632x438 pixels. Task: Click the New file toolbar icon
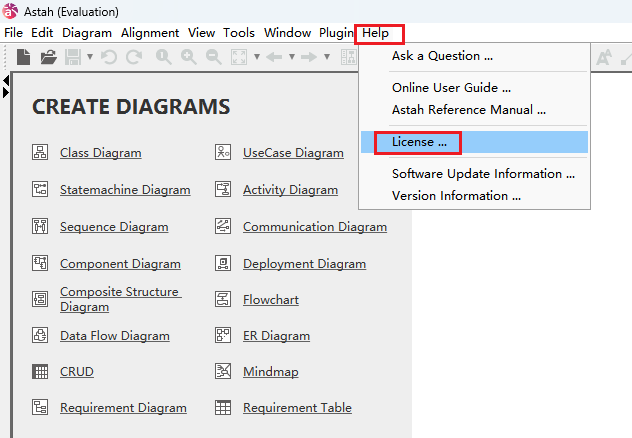tap(23, 57)
